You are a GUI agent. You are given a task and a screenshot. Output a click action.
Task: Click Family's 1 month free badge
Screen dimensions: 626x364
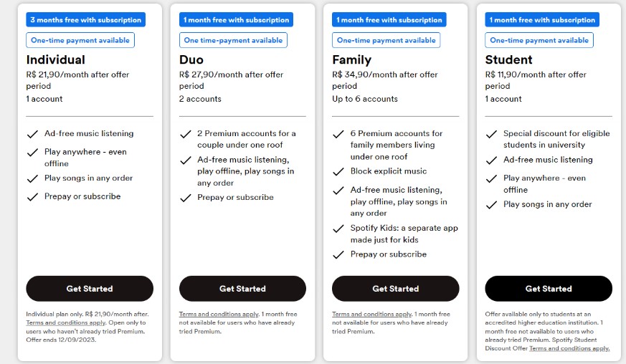(x=389, y=19)
